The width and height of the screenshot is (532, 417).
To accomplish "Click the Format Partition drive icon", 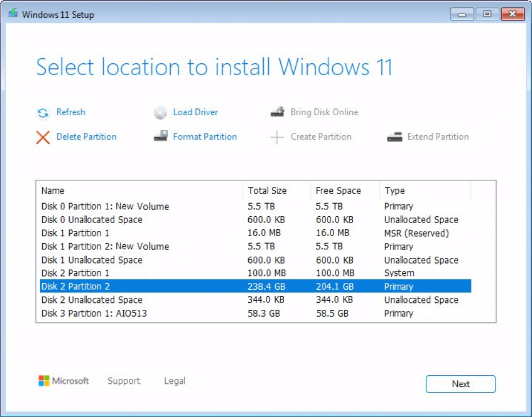I will click(160, 136).
